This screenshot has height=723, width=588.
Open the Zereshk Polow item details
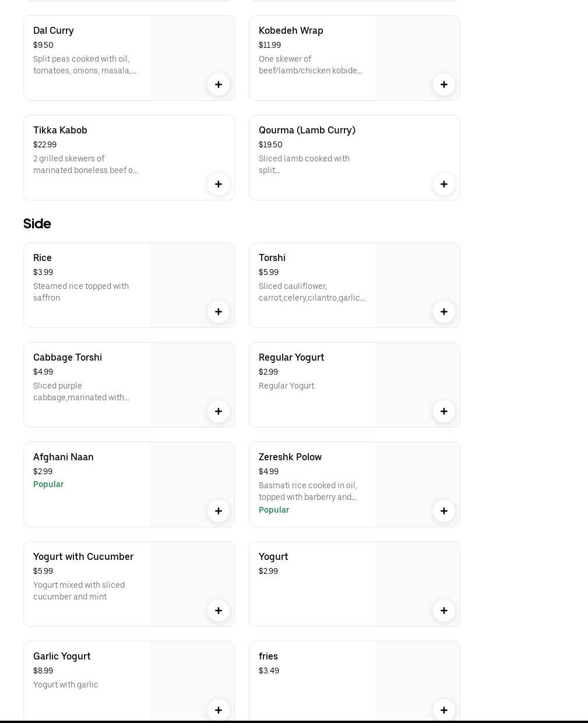290,457
